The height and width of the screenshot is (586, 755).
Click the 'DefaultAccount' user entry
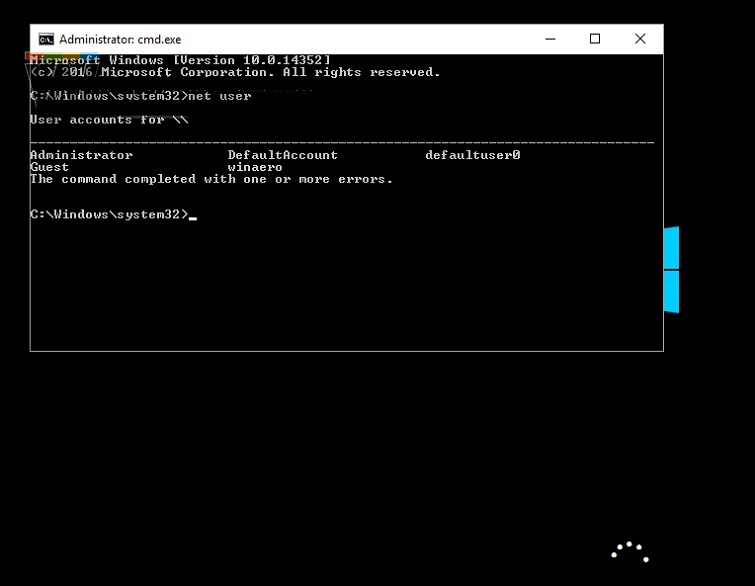(x=282, y=155)
